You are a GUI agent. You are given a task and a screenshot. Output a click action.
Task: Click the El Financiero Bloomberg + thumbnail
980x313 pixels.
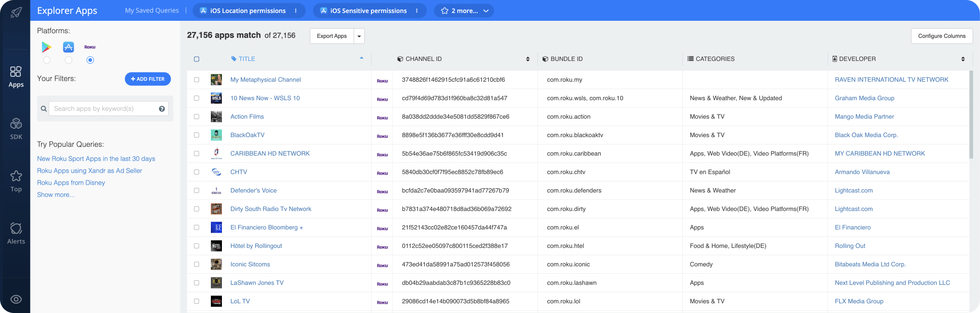pos(216,227)
